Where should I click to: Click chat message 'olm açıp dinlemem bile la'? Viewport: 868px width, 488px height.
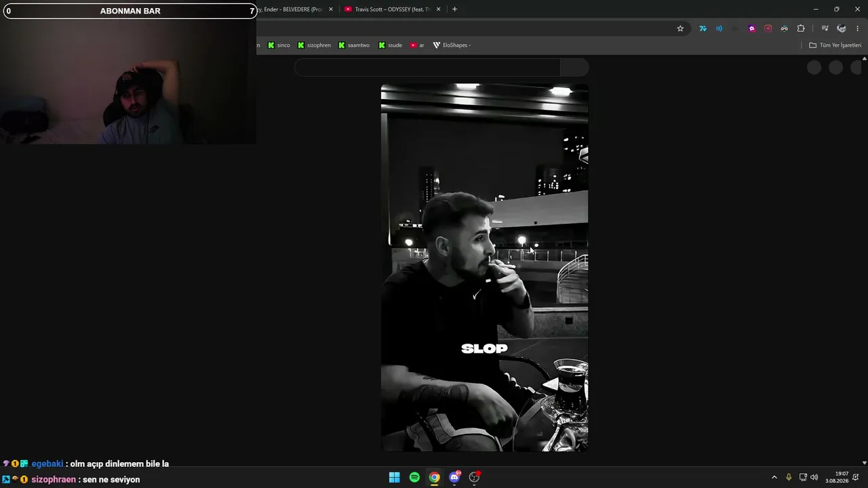(x=119, y=464)
